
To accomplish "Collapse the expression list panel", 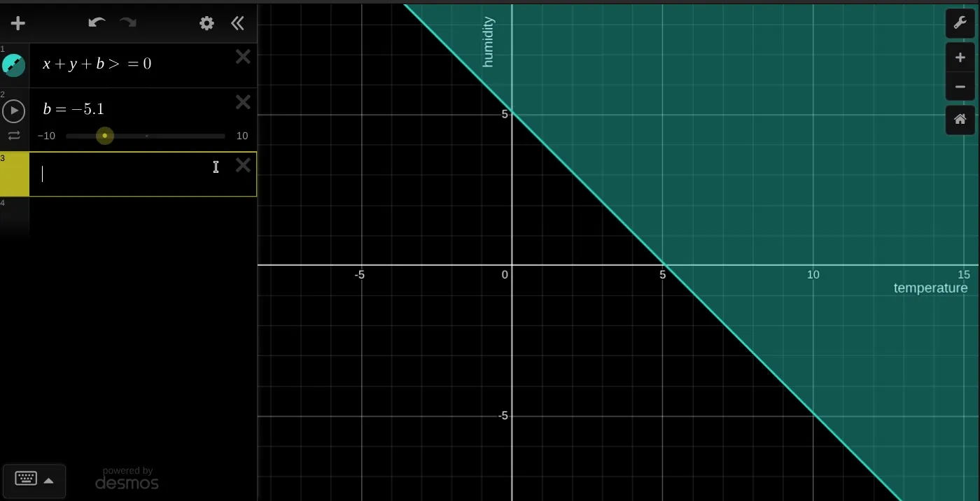I will (238, 24).
